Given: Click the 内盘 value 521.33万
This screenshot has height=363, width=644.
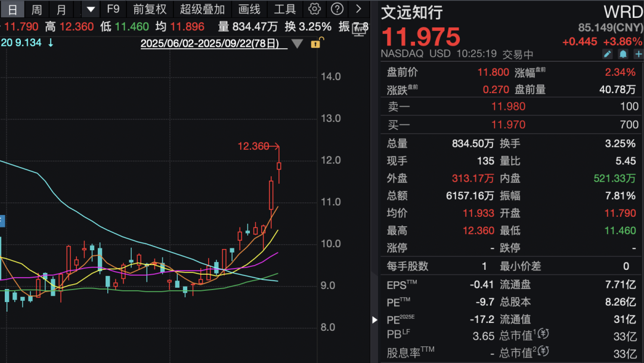Looking at the screenshot, I should click(614, 179).
